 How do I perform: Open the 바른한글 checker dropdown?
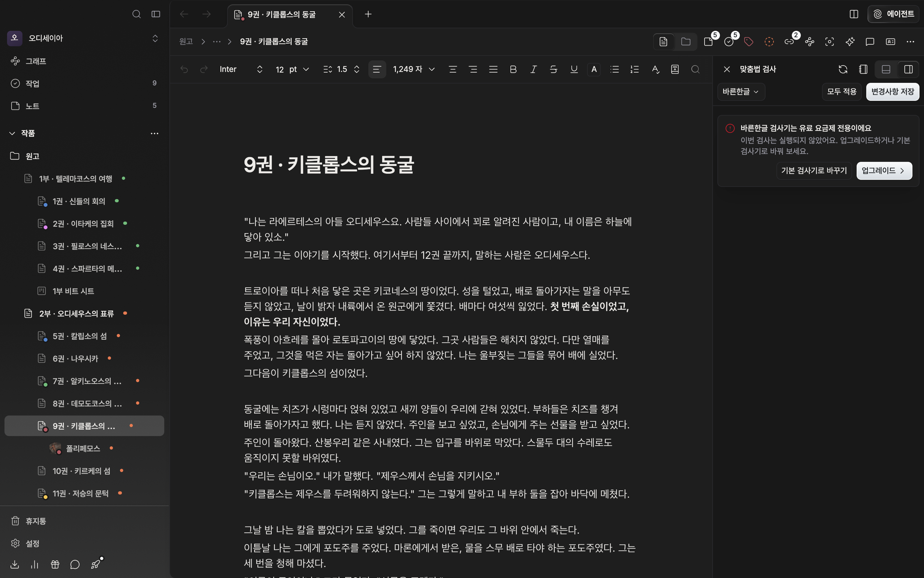pyautogui.click(x=741, y=92)
